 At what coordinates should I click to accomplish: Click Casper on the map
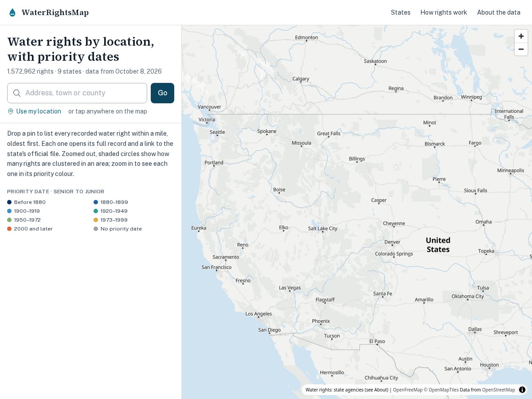[379, 200]
